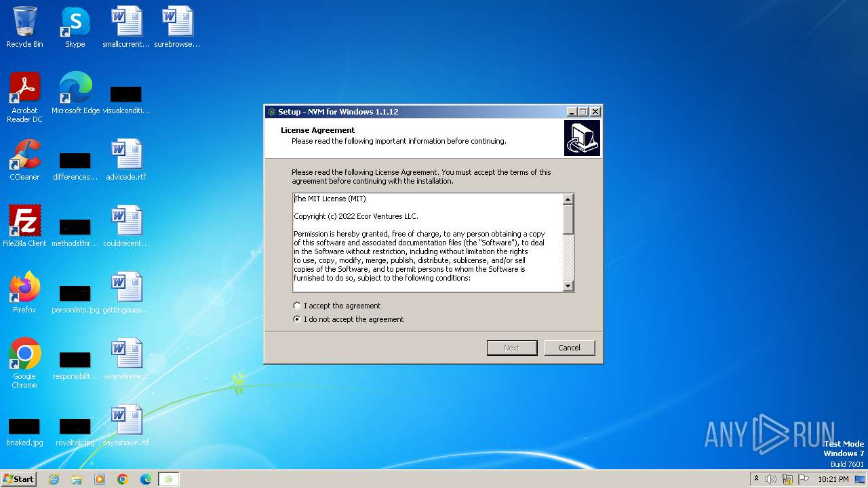Select Google Chrome desktop shortcut

tap(24, 363)
